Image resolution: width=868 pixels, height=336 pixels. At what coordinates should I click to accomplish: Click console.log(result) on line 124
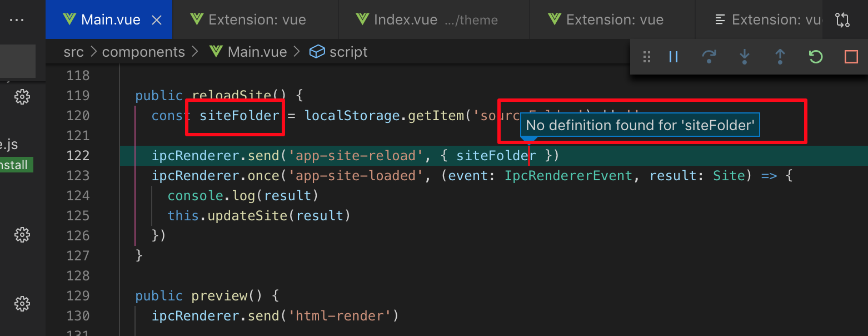click(x=243, y=196)
